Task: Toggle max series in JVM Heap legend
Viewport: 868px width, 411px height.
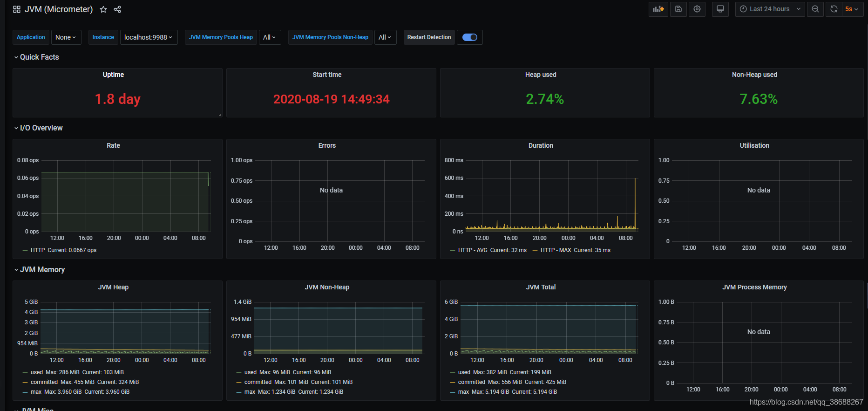Action: [x=36, y=392]
